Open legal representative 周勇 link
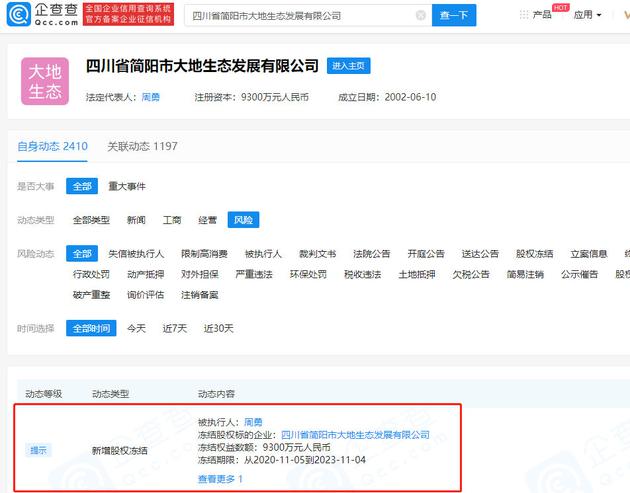The height and width of the screenshot is (493, 630). click(x=150, y=97)
